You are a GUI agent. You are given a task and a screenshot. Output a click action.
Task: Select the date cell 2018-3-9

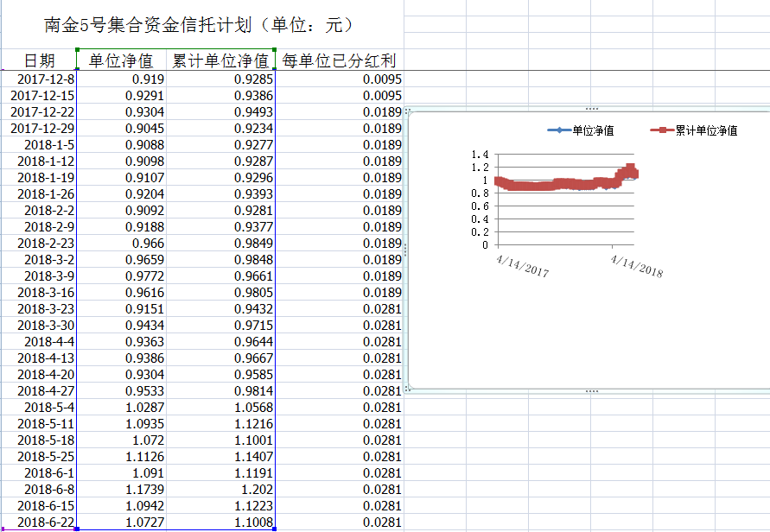pos(39,276)
